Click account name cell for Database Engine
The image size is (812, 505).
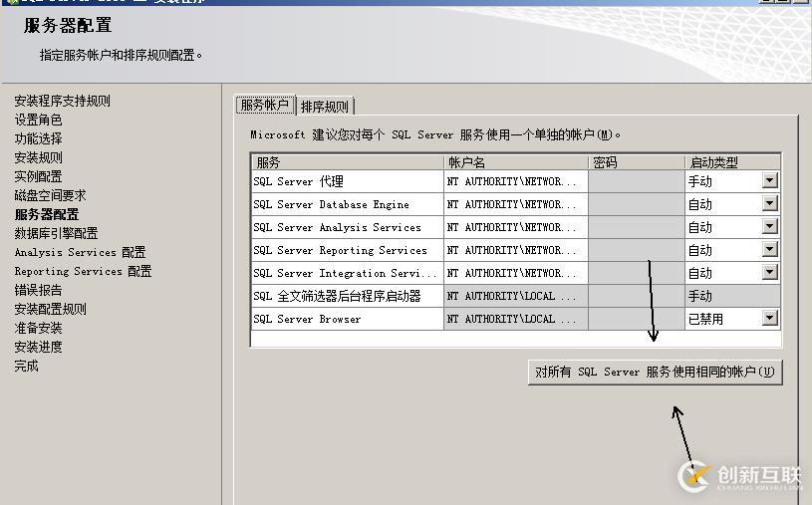tap(516, 204)
